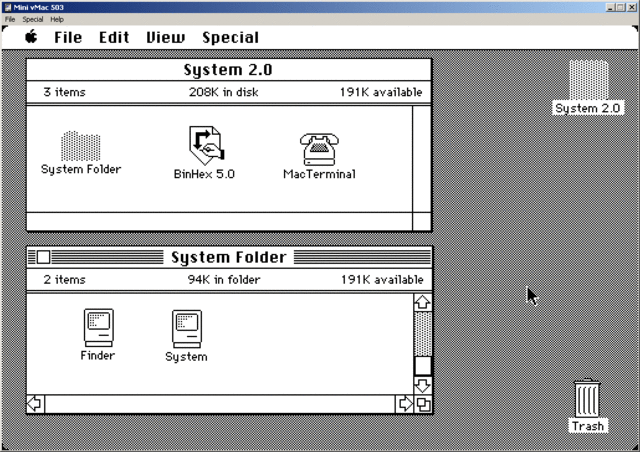640x452 pixels.
Task: Maximize the Mini vMac window
Action: tap(620, 7)
